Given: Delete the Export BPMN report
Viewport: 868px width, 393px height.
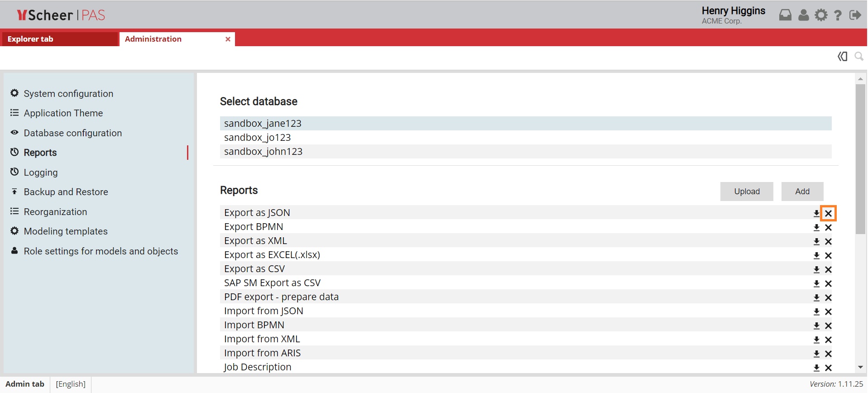Looking at the screenshot, I should 828,227.
